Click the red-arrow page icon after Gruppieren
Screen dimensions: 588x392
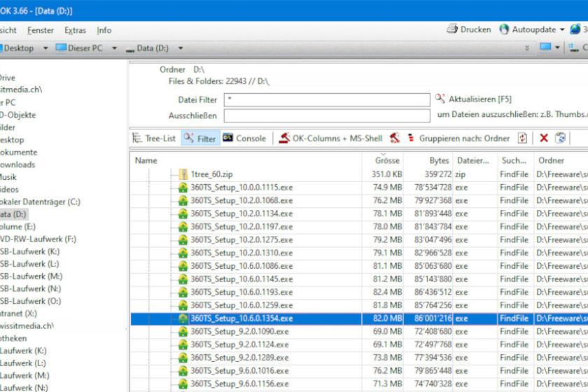coord(522,138)
